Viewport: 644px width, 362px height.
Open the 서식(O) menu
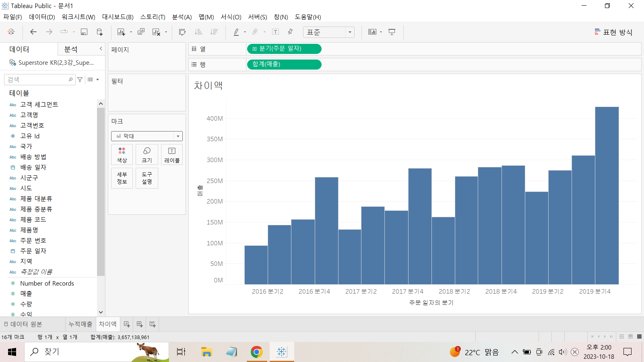231,17
